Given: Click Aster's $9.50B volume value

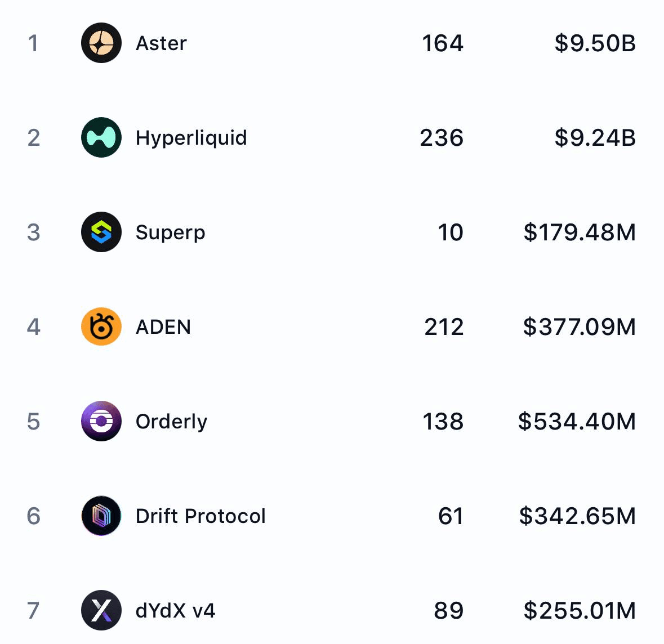Looking at the screenshot, I should click(595, 43).
